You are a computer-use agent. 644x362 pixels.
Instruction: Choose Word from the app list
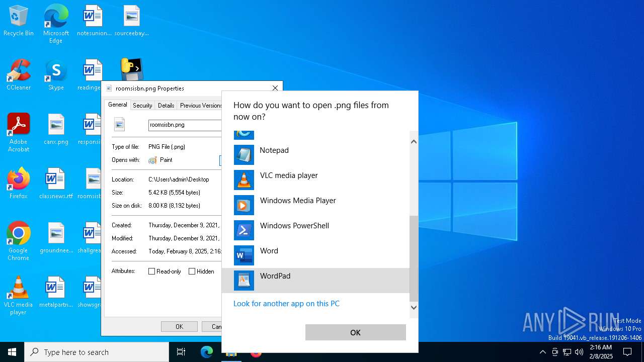tap(316, 255)
